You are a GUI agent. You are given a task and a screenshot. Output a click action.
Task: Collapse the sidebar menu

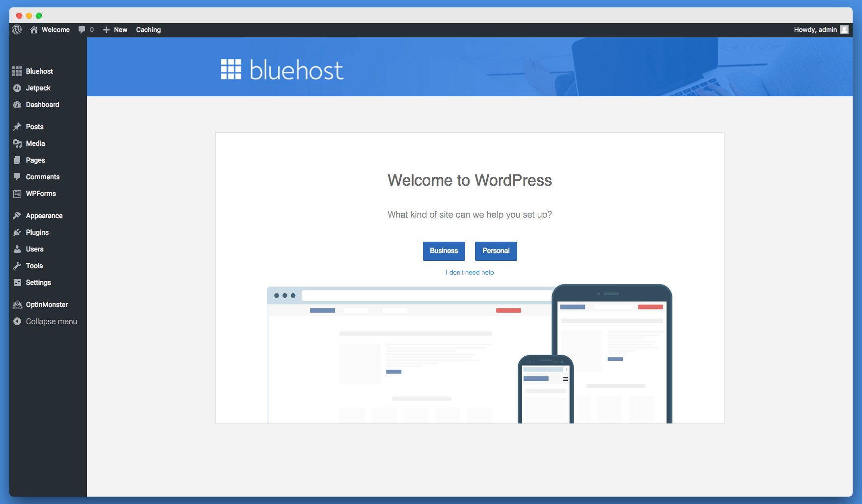click(51, 321)
